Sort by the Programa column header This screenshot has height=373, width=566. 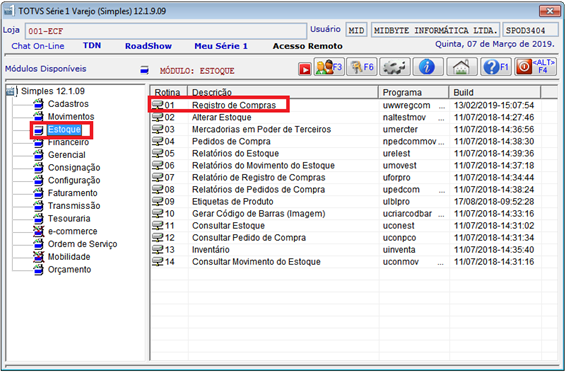[x=414, y=92]
